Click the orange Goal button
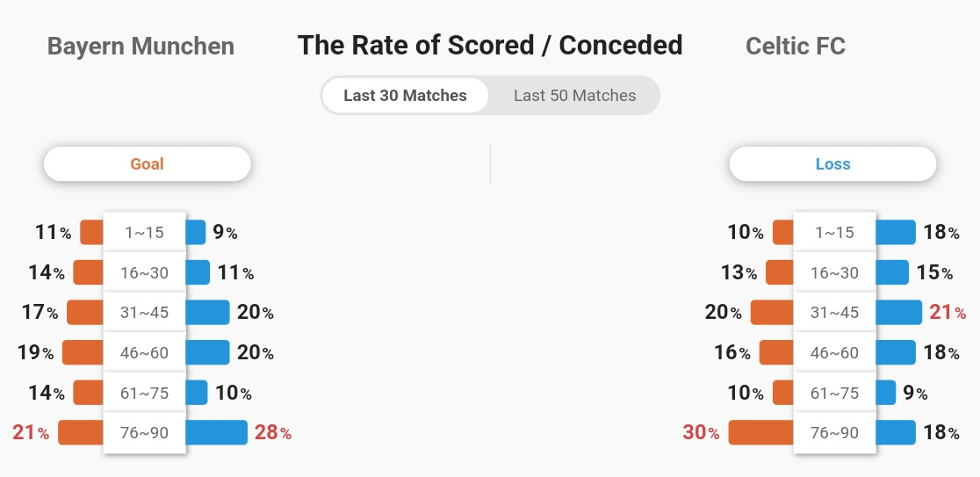This screenshot has height=477, width=980. tap(147, 163)
